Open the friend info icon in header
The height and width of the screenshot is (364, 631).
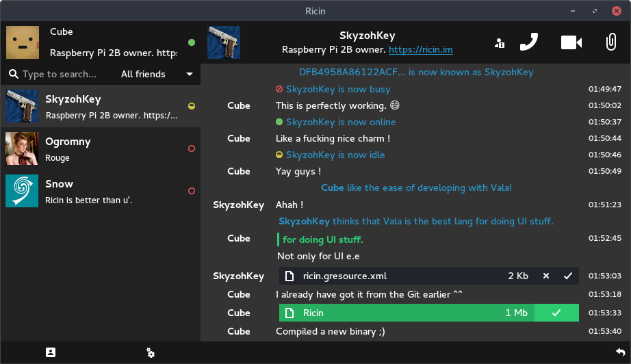pyautogui.click(x=500, y=43)
